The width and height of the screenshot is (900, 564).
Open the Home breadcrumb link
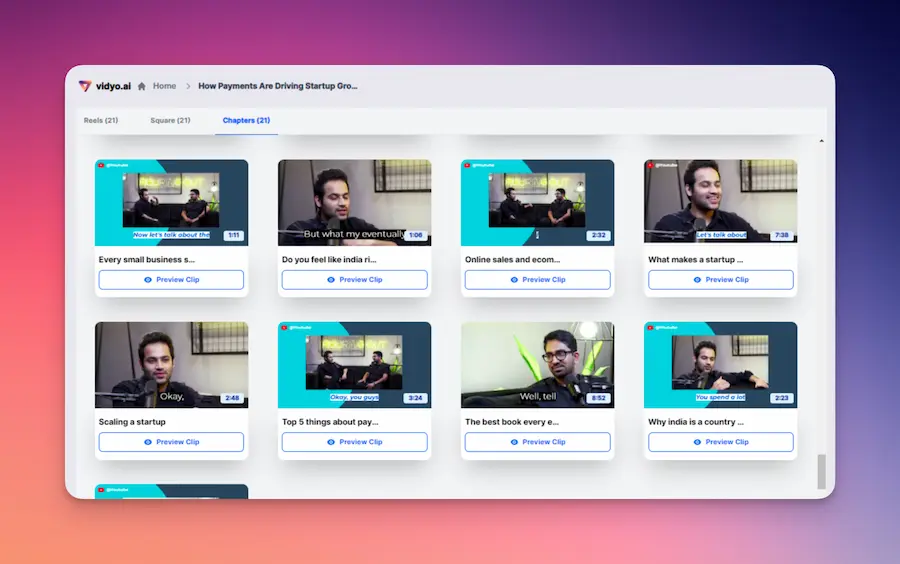[164, 86]
